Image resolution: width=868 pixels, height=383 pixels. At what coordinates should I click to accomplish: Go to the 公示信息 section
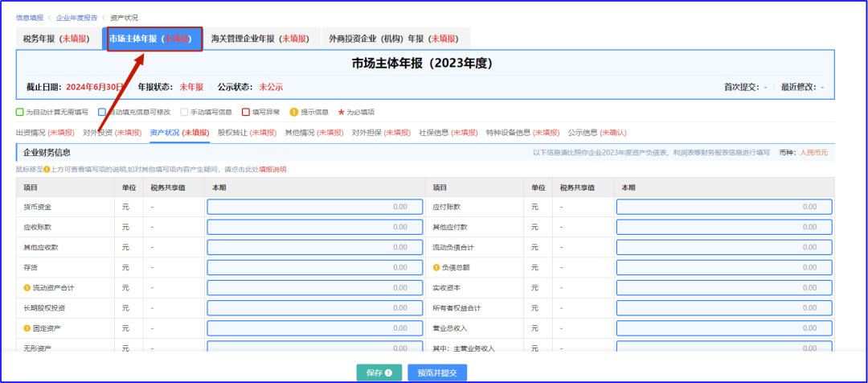tap(596, 133)
